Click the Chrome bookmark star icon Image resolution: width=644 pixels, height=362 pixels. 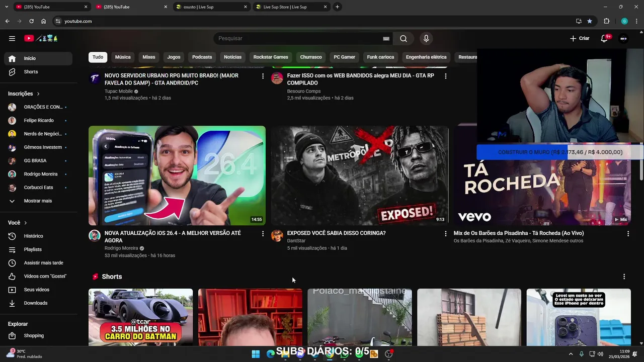[x=590, y=21]
